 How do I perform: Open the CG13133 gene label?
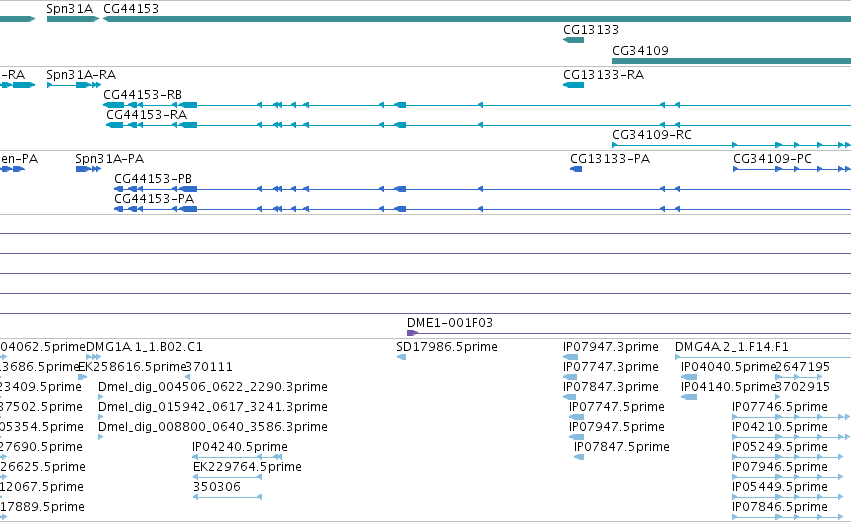[x=590, y=30]
